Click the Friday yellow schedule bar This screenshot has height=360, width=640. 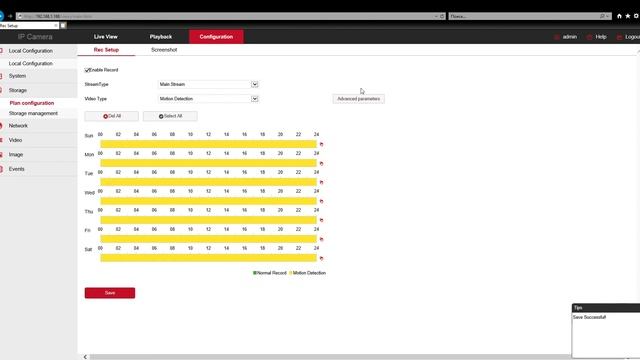coord(209,239)
